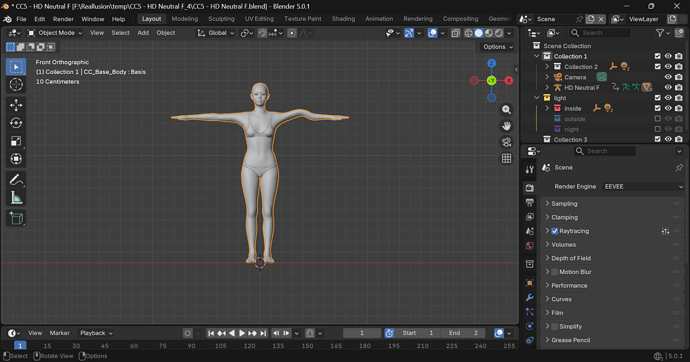Click the viewport zoom magnifier icon
Viewport: 690px width, 362px height.
click(506, 110)
